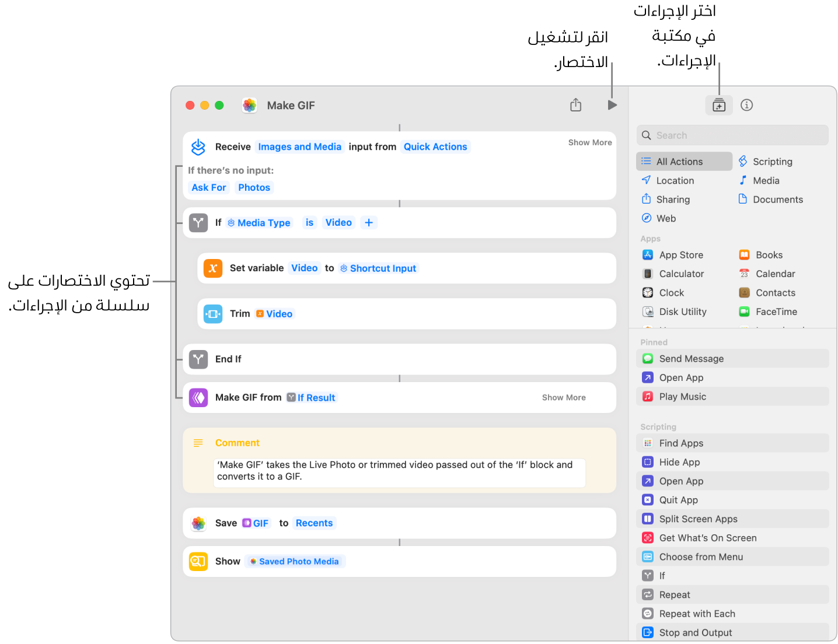Click the Photos token under If there's no input
Screen dimensions: 838x644
tap(254, 187)
